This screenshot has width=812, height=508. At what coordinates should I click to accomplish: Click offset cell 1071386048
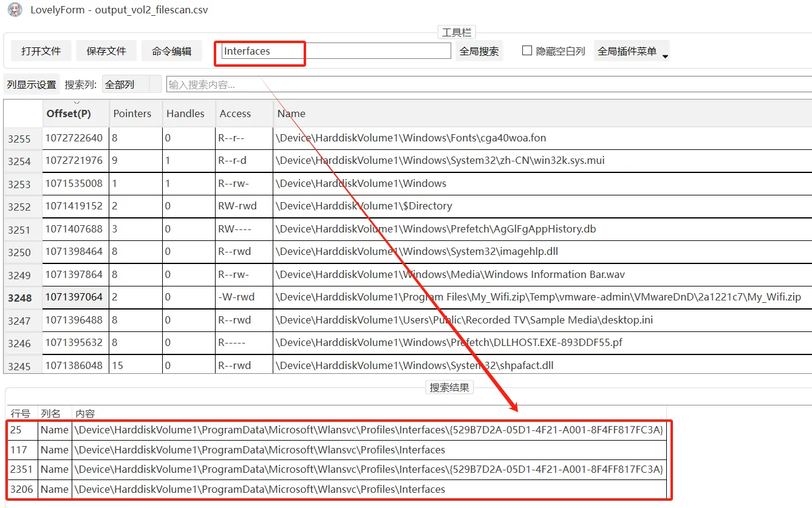76,365
